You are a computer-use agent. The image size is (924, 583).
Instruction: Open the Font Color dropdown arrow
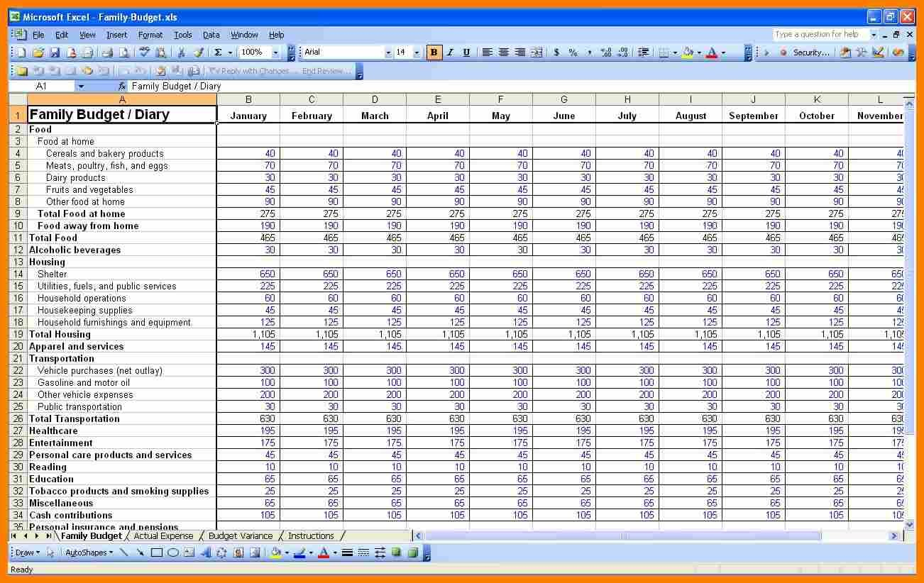[723, 52]
